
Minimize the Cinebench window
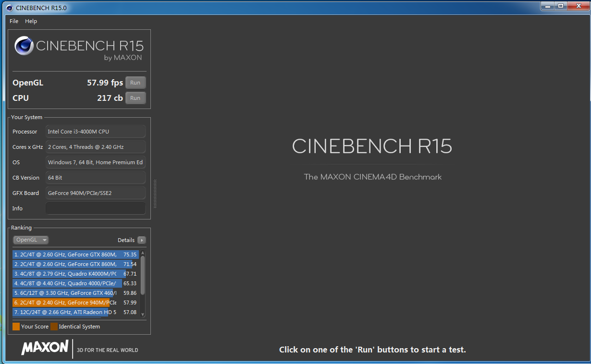pos(547,6)
